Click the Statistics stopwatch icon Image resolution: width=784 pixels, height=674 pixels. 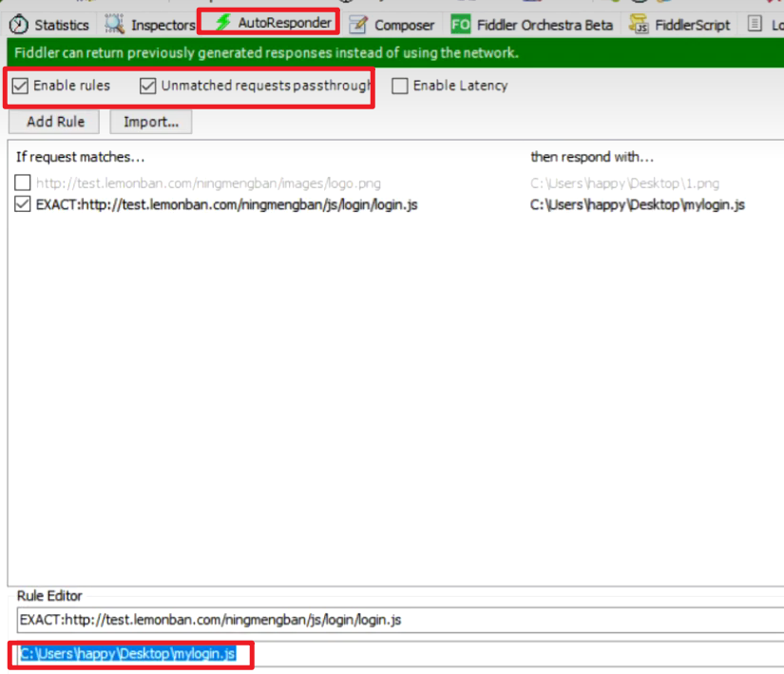click(19, 25)
